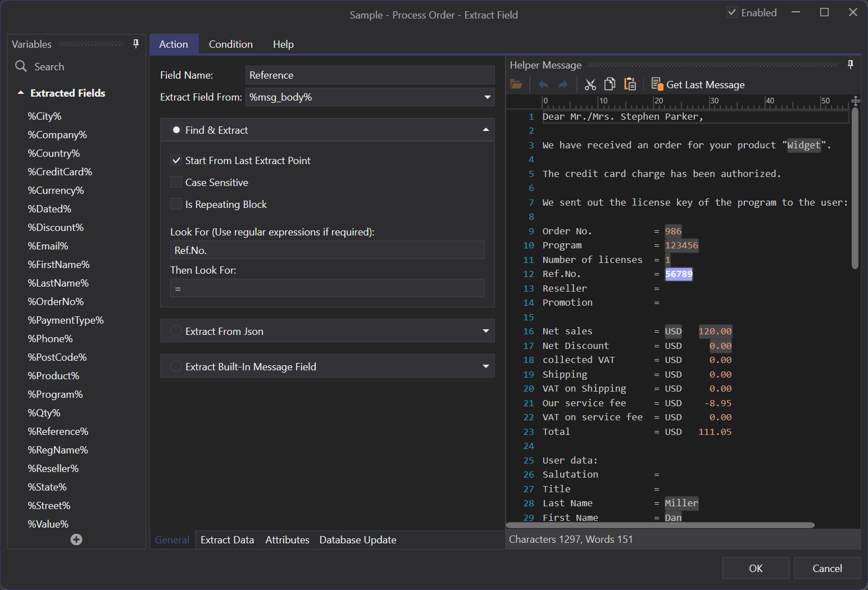This screenshot has height=590, width=868.
Task: Click highlighted program value 123456
Action: pos(681,245)
